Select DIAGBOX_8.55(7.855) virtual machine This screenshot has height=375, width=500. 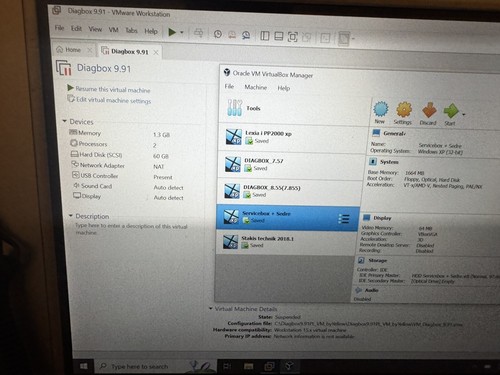coord(289,191)
